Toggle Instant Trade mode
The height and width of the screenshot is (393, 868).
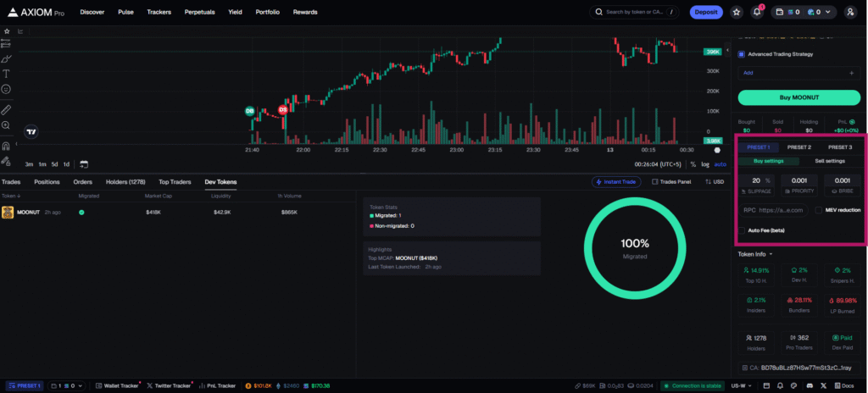point(616,181)
